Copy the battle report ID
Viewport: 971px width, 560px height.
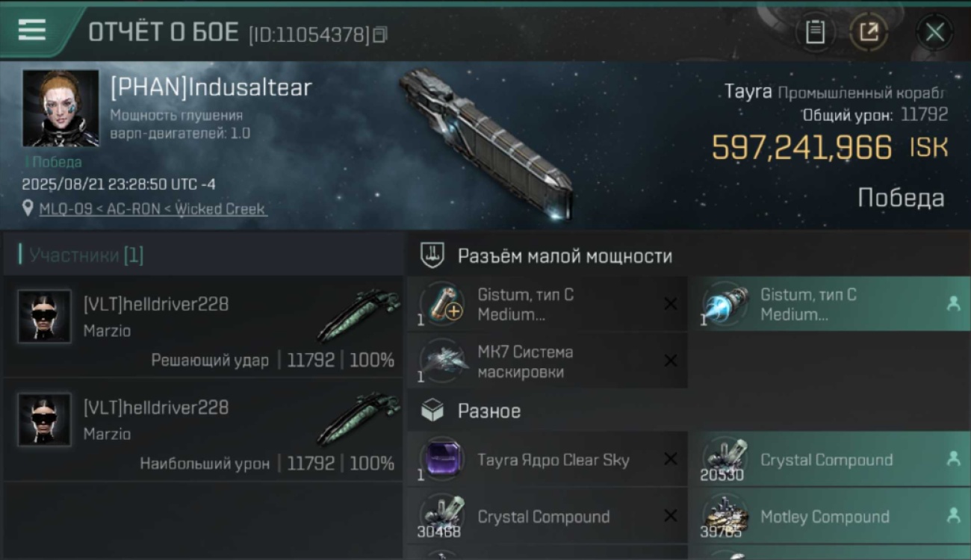coord(380,34)
